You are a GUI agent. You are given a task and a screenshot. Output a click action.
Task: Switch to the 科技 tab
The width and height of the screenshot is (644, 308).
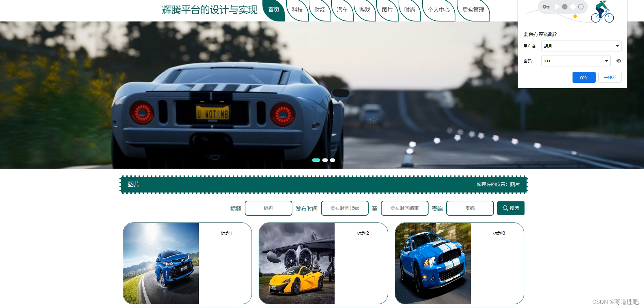coord(297,10)
